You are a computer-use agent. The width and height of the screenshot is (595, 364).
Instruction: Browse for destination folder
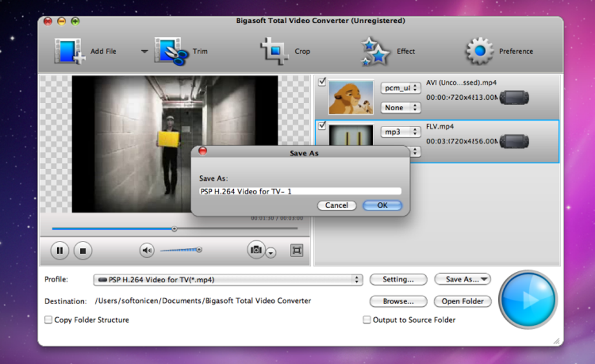click(x=398, y=302)
